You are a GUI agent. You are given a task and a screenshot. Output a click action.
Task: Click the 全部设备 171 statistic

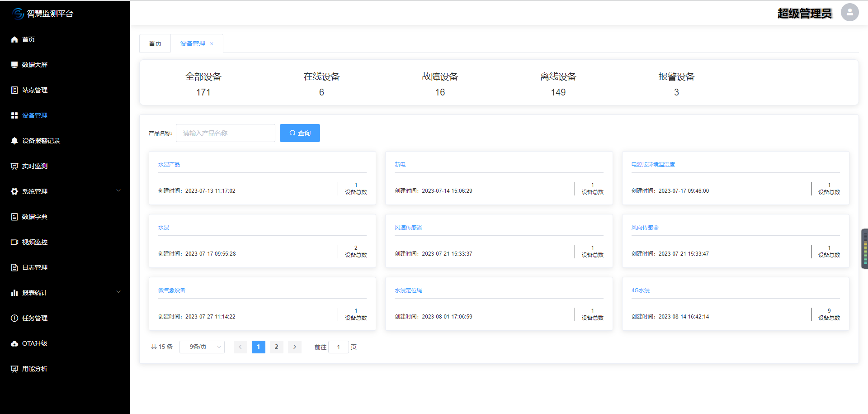pyautogui.click(x=203, y=84)
